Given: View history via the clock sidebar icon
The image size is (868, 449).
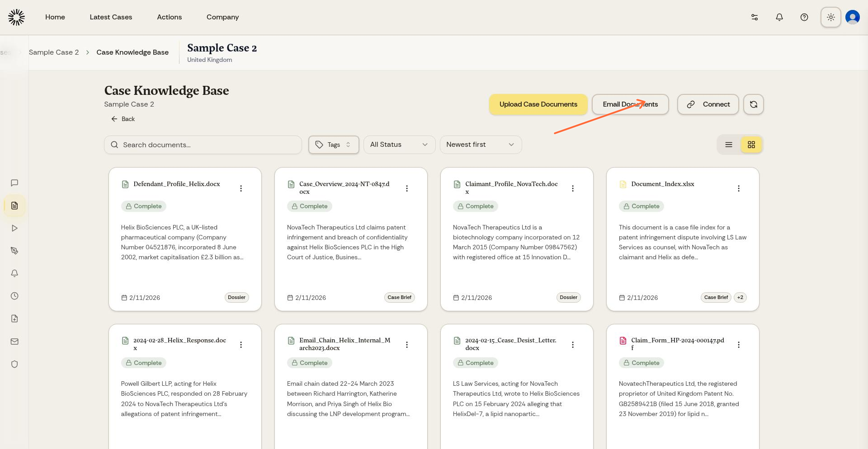Looking at the screenshot, I should pos(14,296).
